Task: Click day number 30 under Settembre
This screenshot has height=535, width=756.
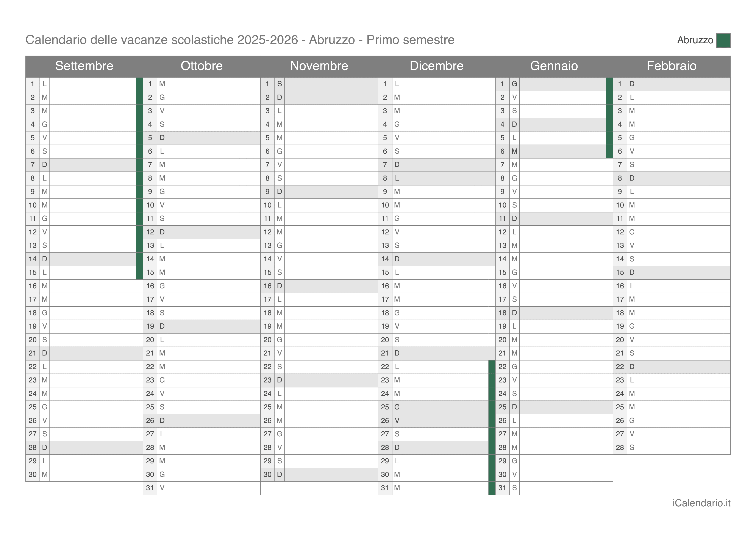Action: coord(33,474)
